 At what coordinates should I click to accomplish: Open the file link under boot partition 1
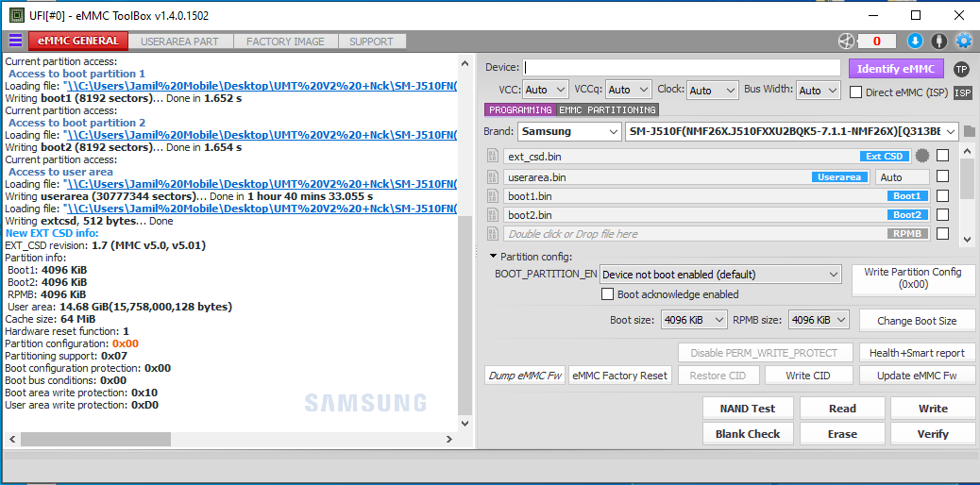[x=262, y=86]
